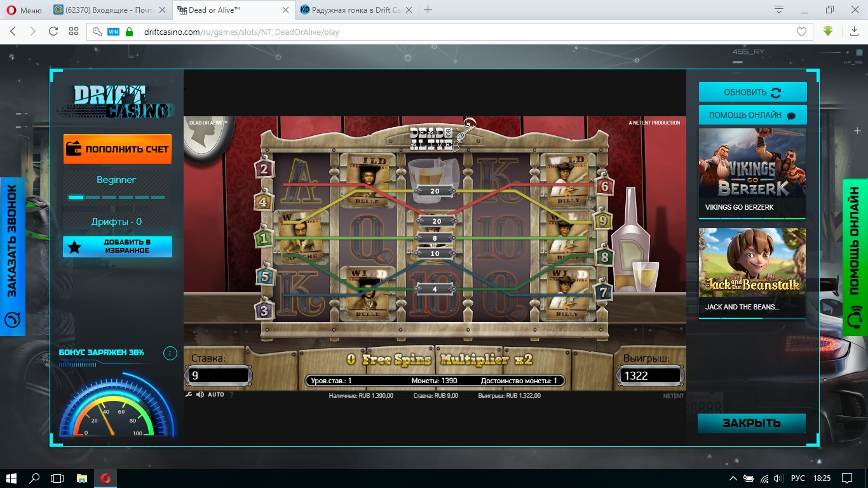
Task: Open Windows taskbar search
Action: coord(34,478)
